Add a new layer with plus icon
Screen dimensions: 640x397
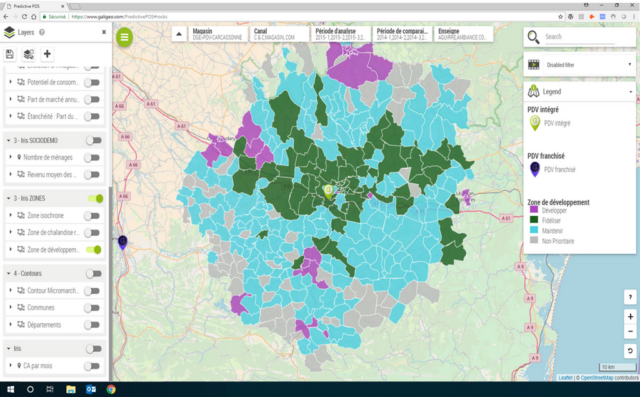(47, 54)
